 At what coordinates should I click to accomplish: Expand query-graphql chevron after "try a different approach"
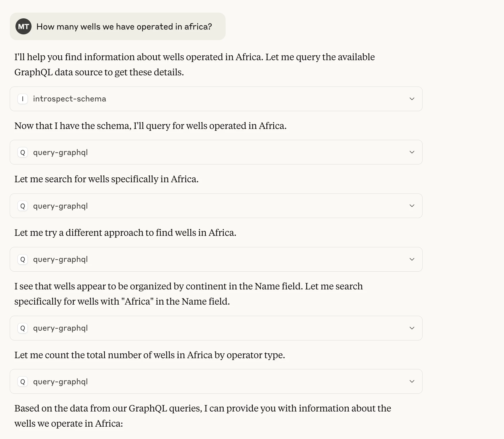[x=412, y=259]
